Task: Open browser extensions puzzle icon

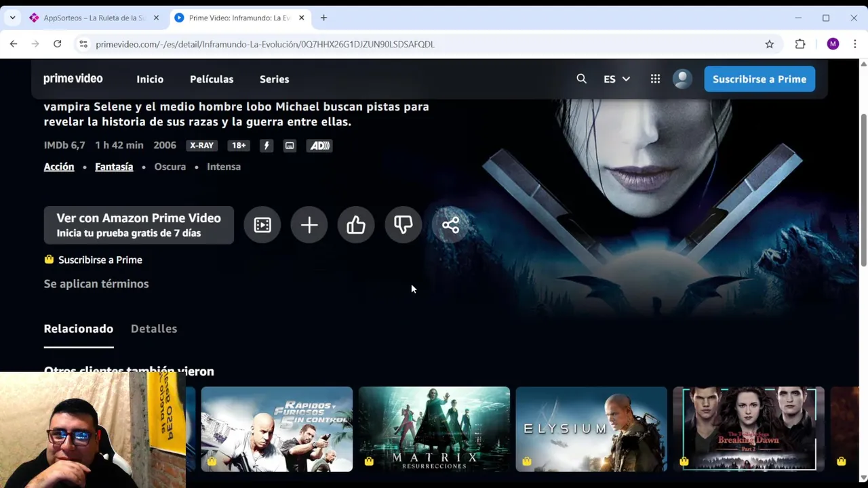Action: tap(800, 44)
